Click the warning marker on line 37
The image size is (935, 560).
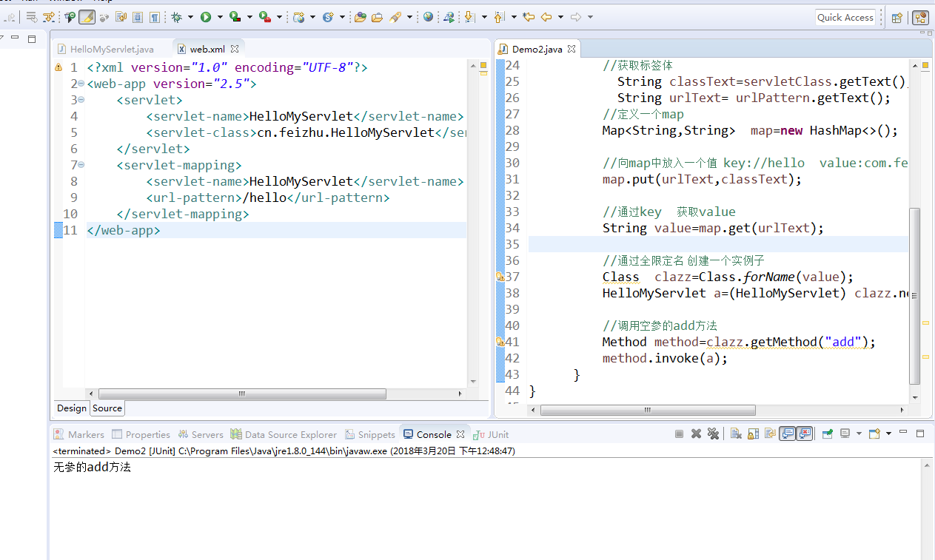click(500, 277)
